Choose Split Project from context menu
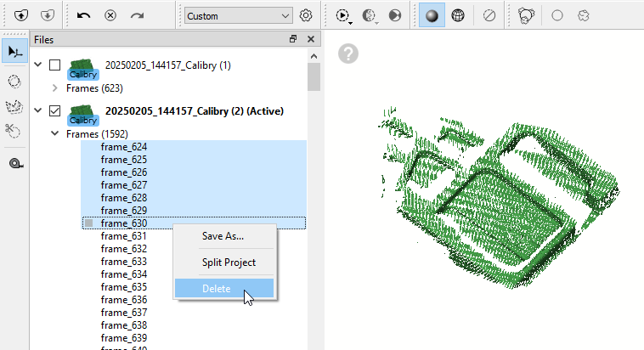Screen dimensions: 644x350 [229, 262]
